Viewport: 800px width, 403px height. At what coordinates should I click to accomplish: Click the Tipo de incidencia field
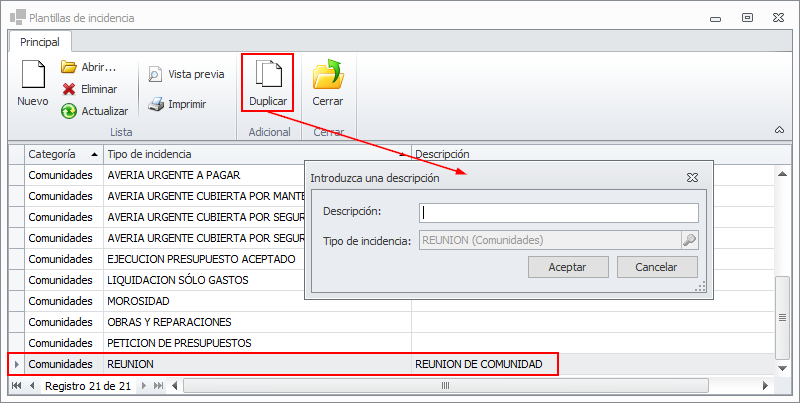click(x=550, y=240)
